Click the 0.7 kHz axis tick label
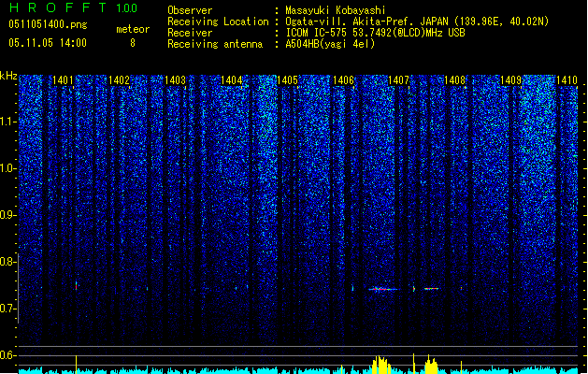This screenshot has height=374, width=588. [8, 309]
